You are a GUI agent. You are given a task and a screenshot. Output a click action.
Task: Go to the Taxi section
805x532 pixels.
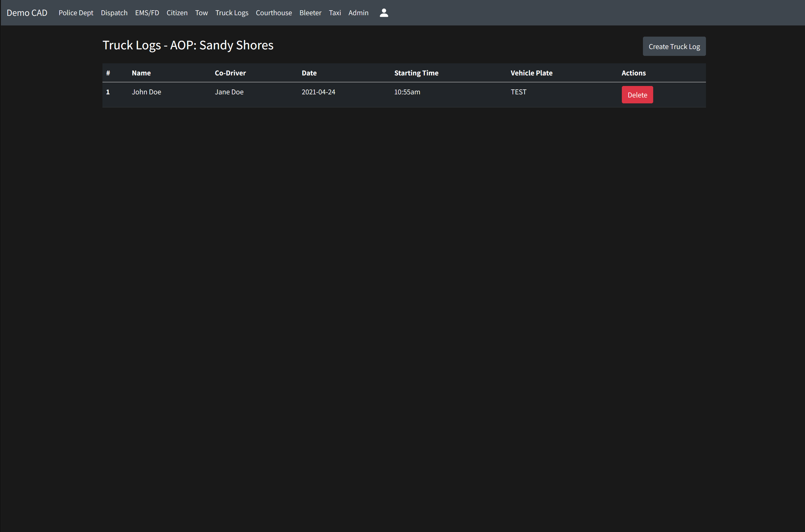[335, 13]
